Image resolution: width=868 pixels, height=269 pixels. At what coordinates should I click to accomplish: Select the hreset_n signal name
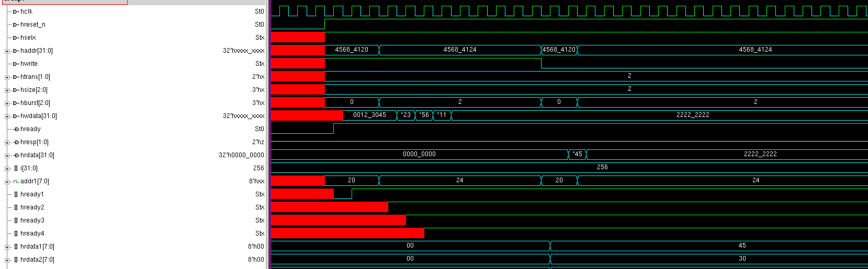(x=33, y=25)
